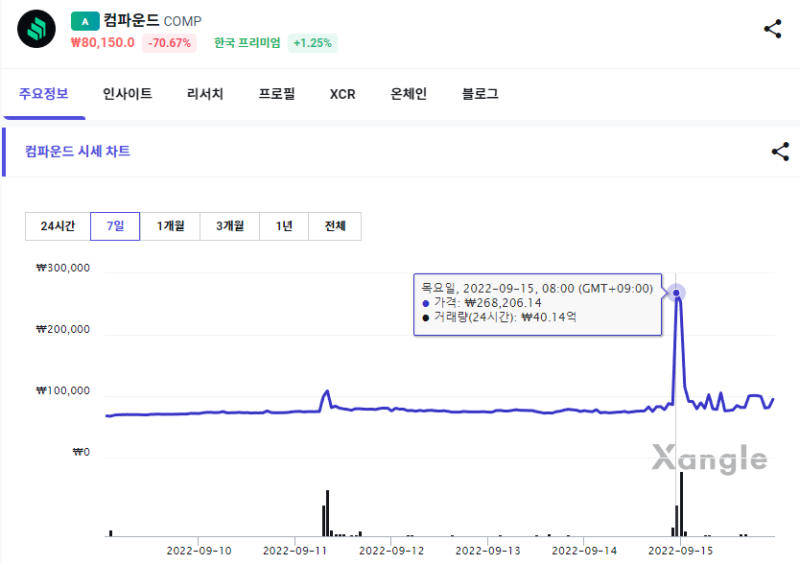Set chart range to 24시간

pos(58,226)
